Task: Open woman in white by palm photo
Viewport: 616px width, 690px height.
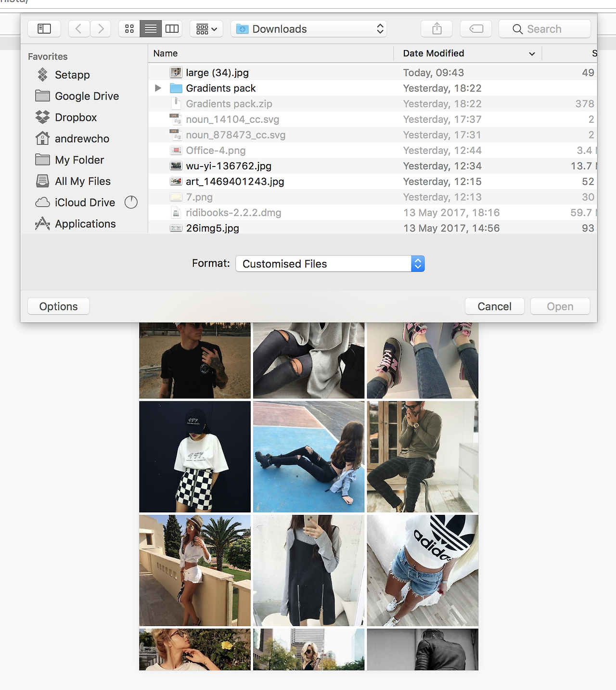Action: [x=195, y=570]
